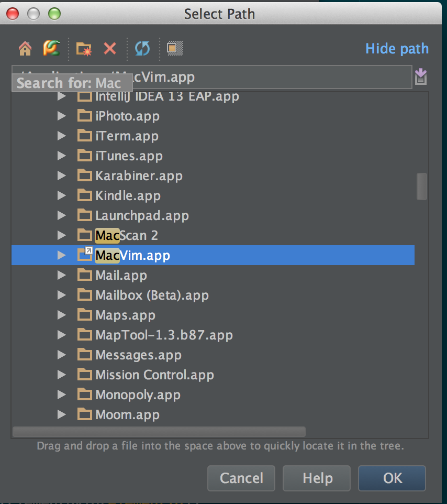Viewport: 447px width, 504px height.
Task: Click the horizontal scrollbar thumb
Action: pyautogui.click(x=159, y=431)
